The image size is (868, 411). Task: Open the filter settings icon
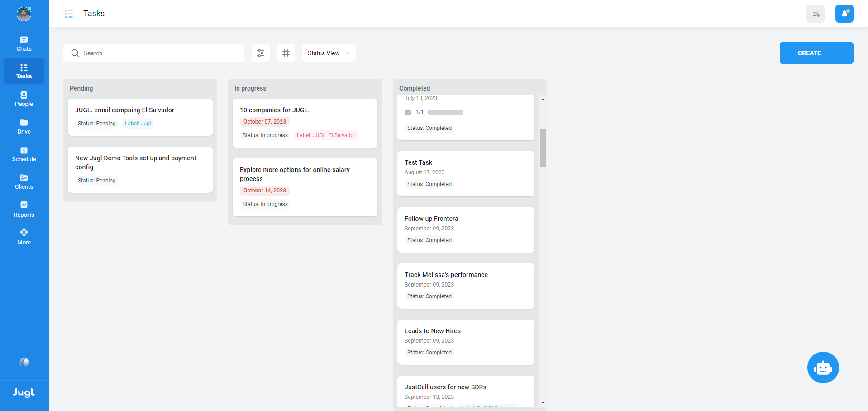(x=261, y=53)
